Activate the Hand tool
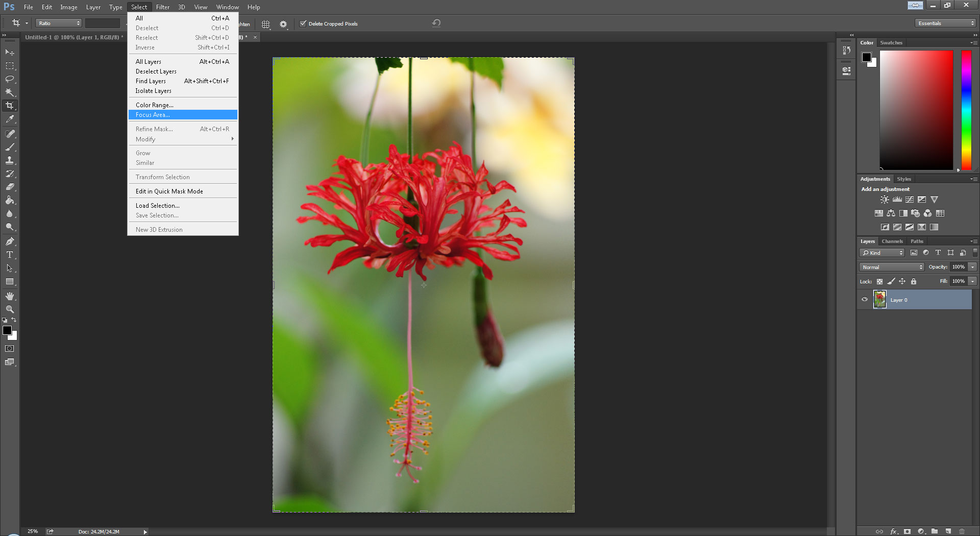 click(10, 296)
